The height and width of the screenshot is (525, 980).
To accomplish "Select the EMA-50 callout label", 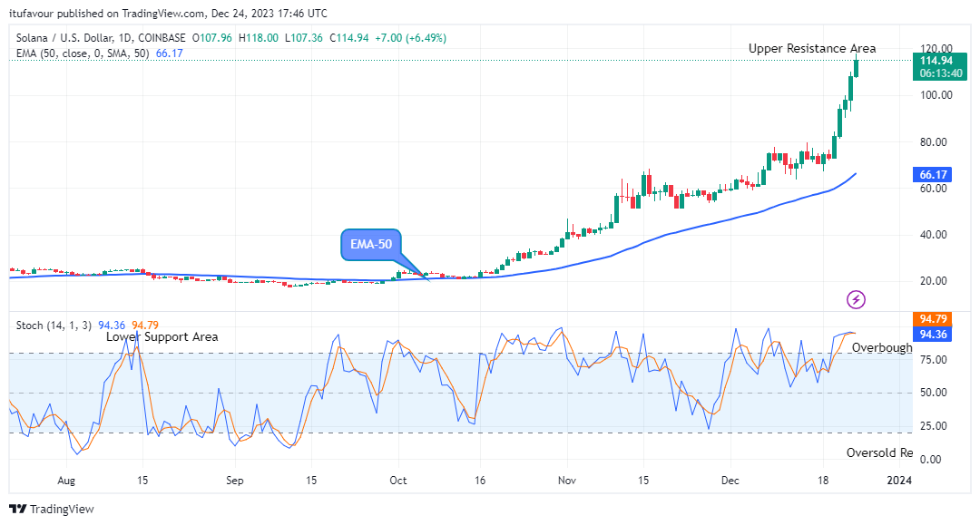I will coord(370,244).
